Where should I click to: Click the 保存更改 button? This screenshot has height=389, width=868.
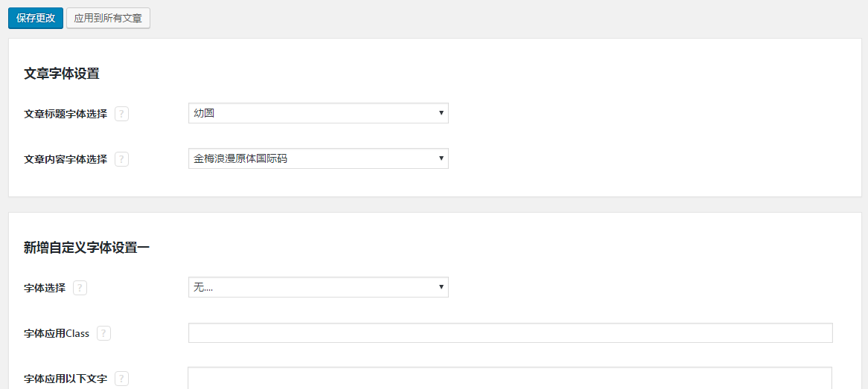(x=36, y=18)
